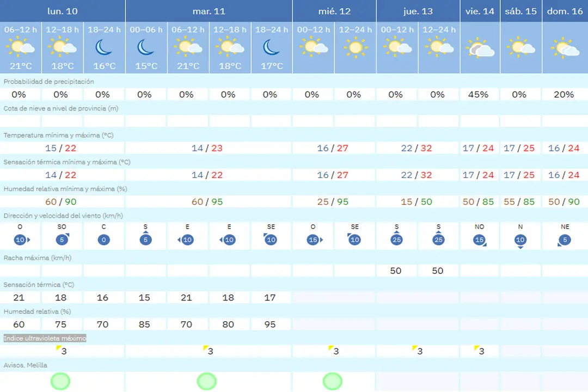Select the sáb. 15 day header
This screenshot has height=392, width=588.
pos(521,11)
